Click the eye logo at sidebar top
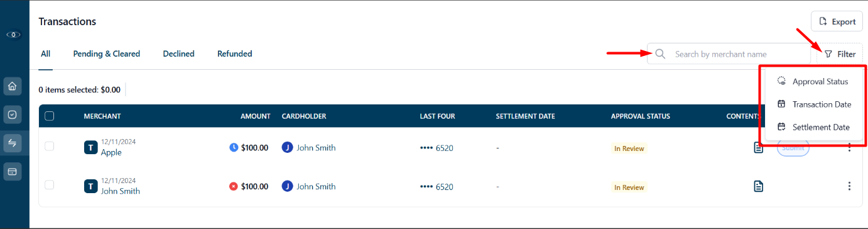Viewport: 868px width, 229px height. coord(13,35)
